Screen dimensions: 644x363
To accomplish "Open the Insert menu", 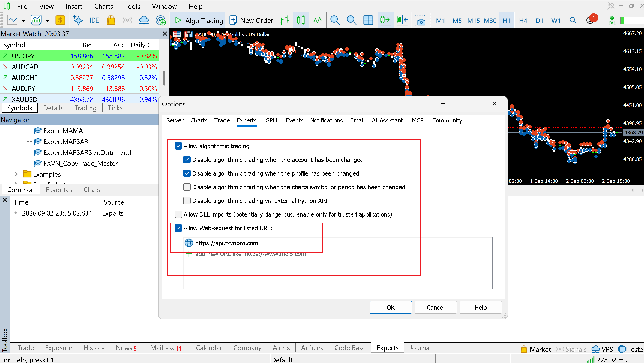I will 74,6.
